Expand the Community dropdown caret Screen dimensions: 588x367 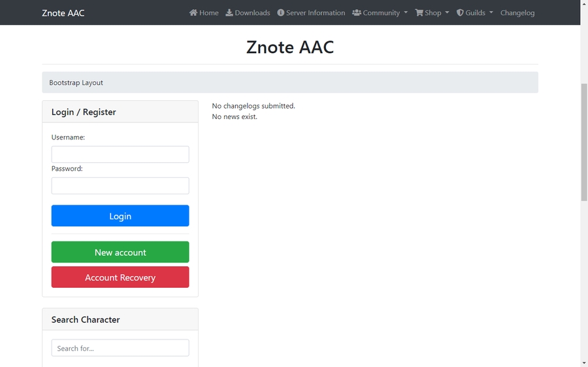[x=406, y=13]
